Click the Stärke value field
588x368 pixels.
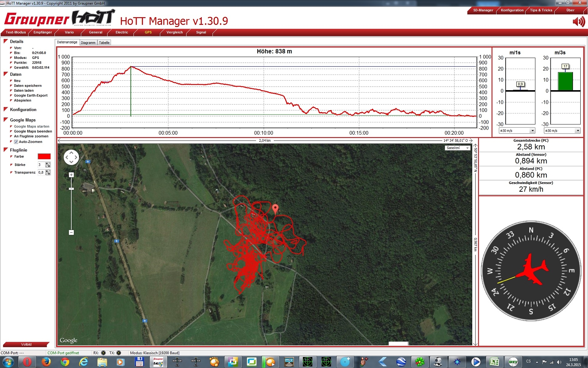(41, 165)
